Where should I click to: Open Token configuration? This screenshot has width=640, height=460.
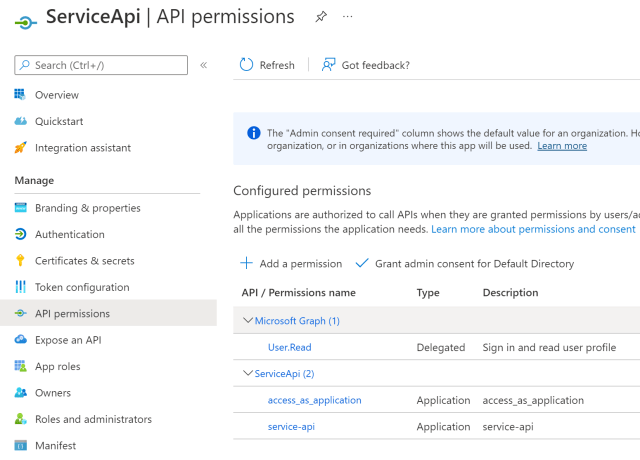[x=82, y=287]
